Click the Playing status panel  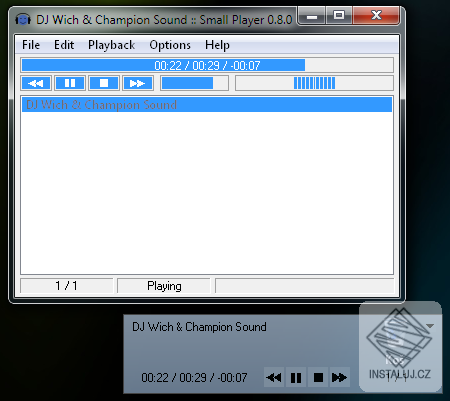[164, 286]
